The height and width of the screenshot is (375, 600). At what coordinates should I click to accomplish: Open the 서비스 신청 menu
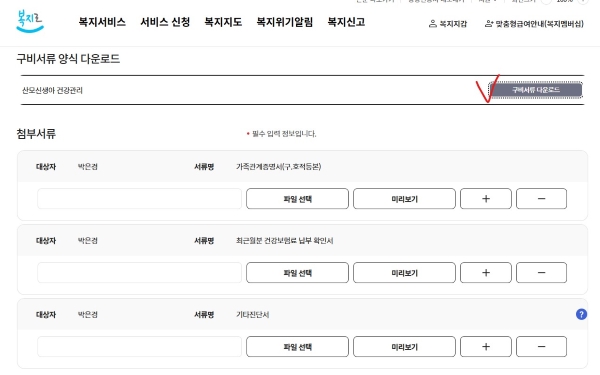coord(165,22)
